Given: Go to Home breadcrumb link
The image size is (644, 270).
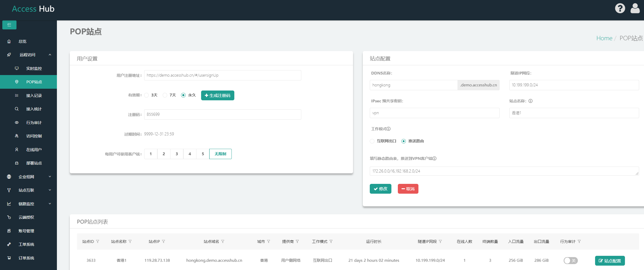Looking at the screenshot, I should click(604, 38).
